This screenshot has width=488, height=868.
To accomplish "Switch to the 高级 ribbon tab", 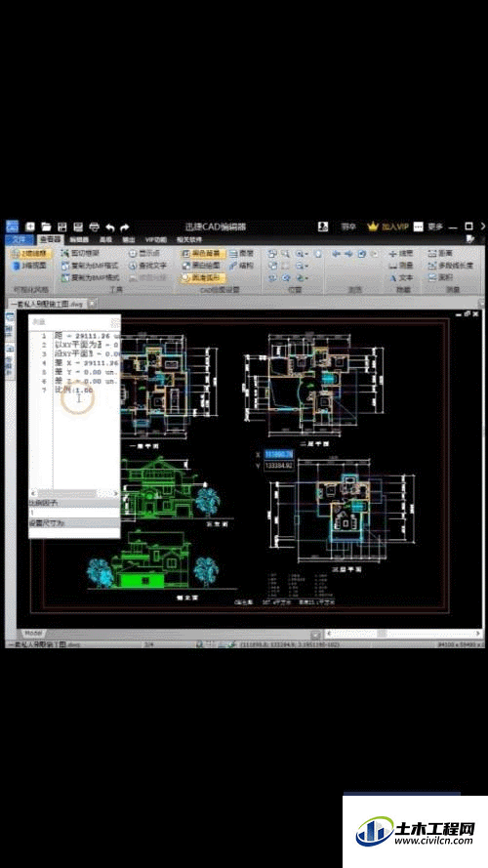I will pyautogui.click(x=105, y=239).
